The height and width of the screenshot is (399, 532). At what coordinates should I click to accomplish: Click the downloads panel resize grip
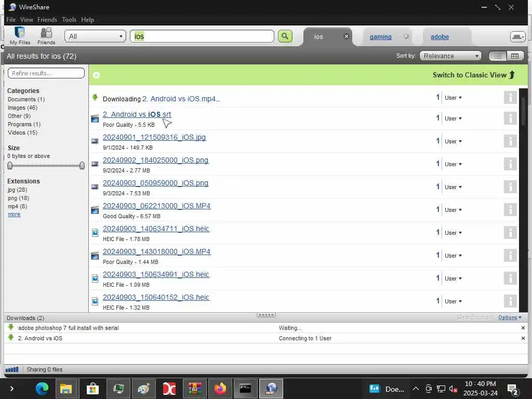click(x=266, y=315)
